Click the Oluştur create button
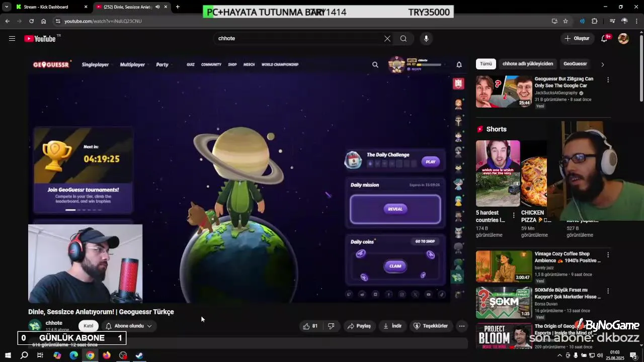The width and height of the screenshot is (644, 362). click(x=577, y=38)
